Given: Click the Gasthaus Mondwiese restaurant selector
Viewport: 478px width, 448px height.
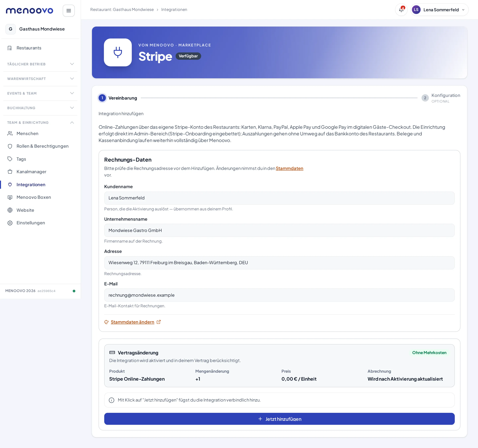Looking at the screenshot, I should tap(40, 29).
